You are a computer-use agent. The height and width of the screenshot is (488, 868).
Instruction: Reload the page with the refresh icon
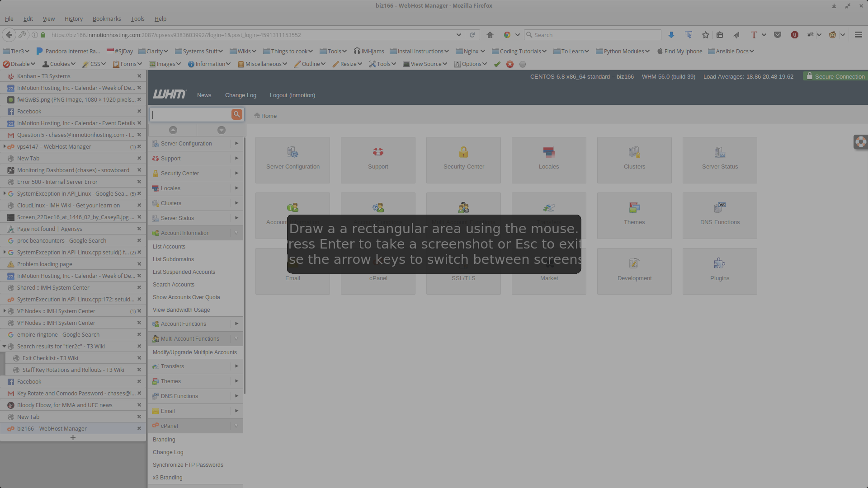tap(472, 35)
